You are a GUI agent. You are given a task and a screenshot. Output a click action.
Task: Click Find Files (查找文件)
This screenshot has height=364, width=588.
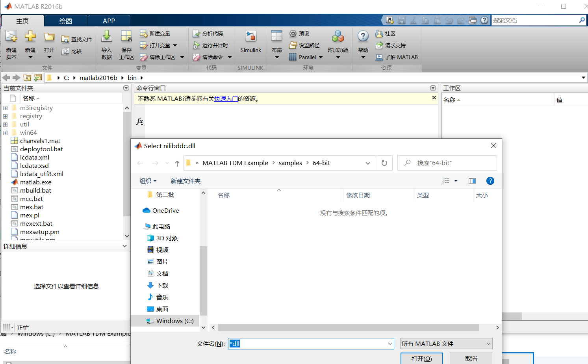coord(77,39)
